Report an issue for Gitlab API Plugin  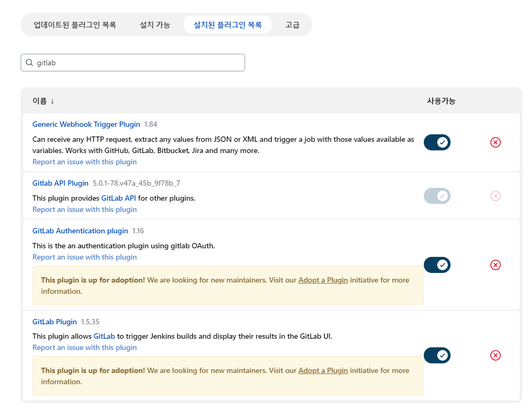pyautogui.click(x=85, y=209)
